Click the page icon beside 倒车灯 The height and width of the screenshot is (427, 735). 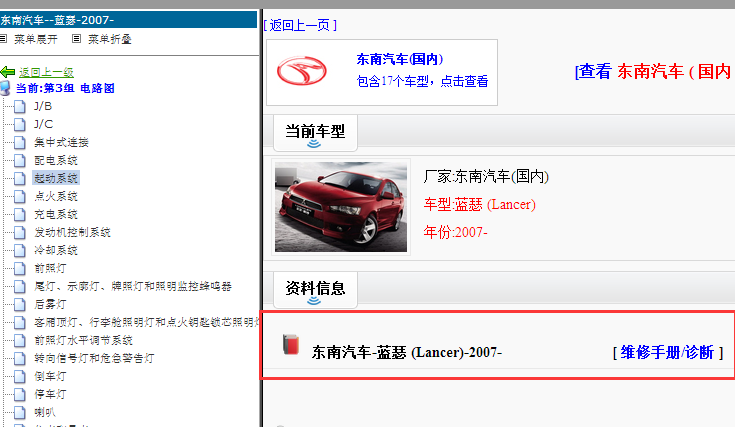(x=20, y=376)
